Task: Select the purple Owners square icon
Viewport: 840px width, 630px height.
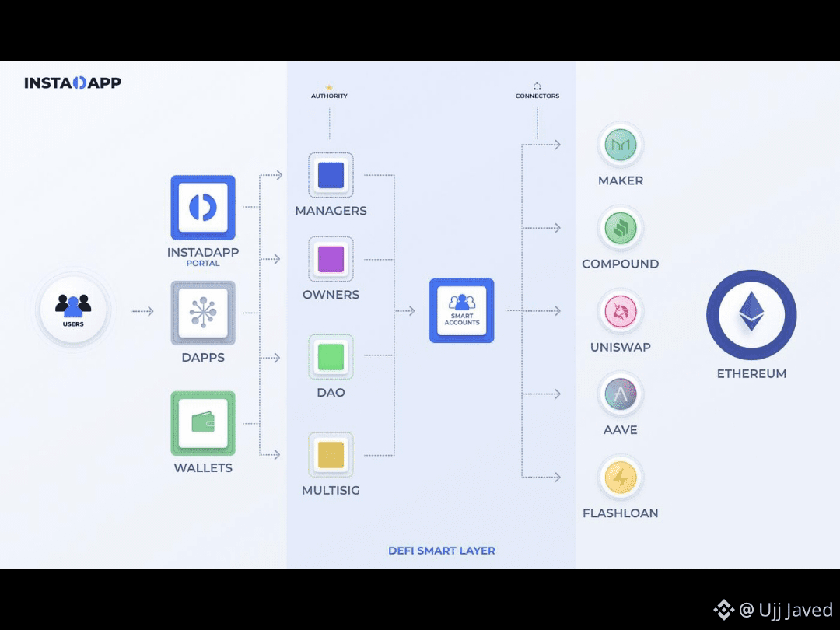Action: pyautogui.click(x=331, y=259)
